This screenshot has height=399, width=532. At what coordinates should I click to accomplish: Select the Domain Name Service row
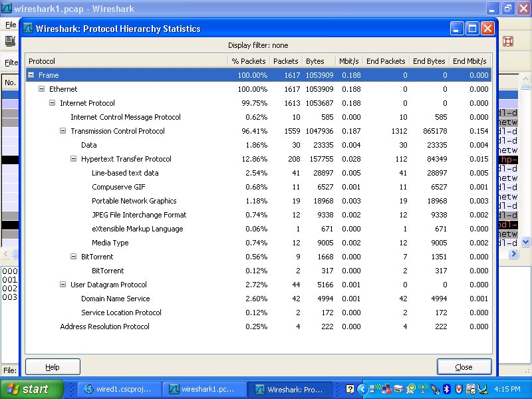[115, 299]
